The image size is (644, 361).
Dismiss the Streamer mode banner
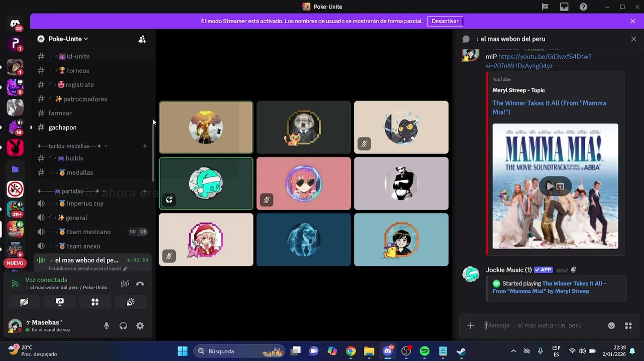click(632, 21)
